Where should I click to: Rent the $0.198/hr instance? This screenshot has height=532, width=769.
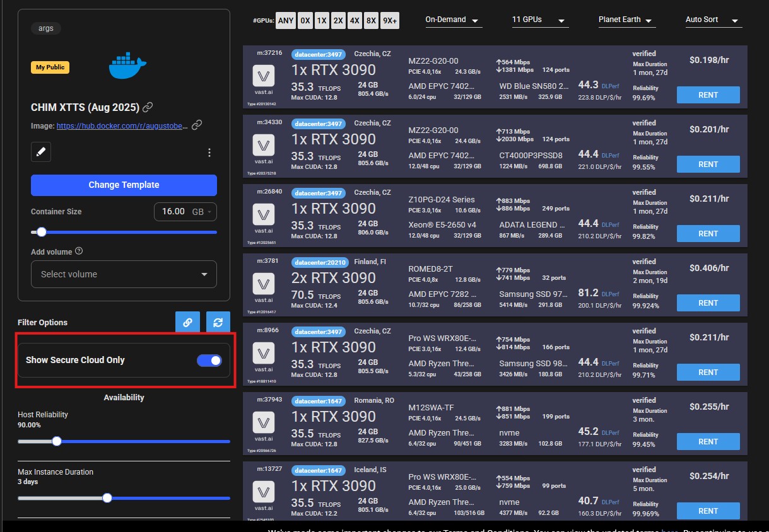(x=708, y=95)
